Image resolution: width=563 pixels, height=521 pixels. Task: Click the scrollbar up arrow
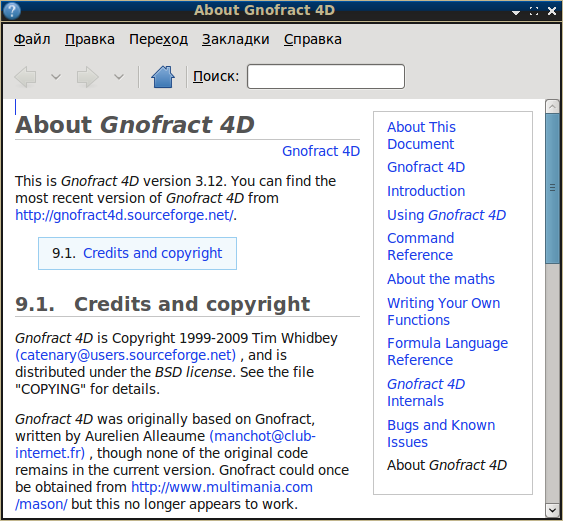click(552, 106)
